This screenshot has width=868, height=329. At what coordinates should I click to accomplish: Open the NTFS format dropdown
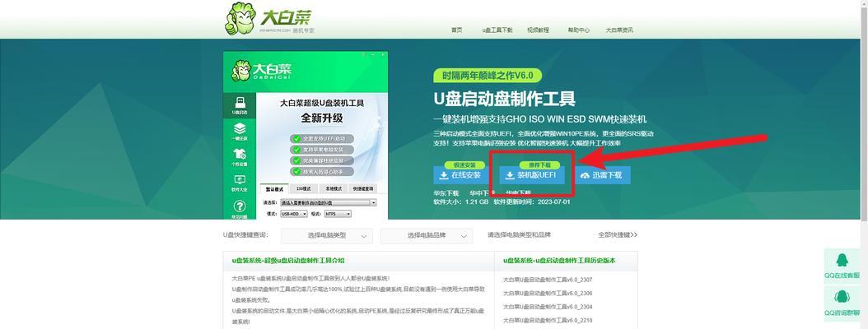338,213
